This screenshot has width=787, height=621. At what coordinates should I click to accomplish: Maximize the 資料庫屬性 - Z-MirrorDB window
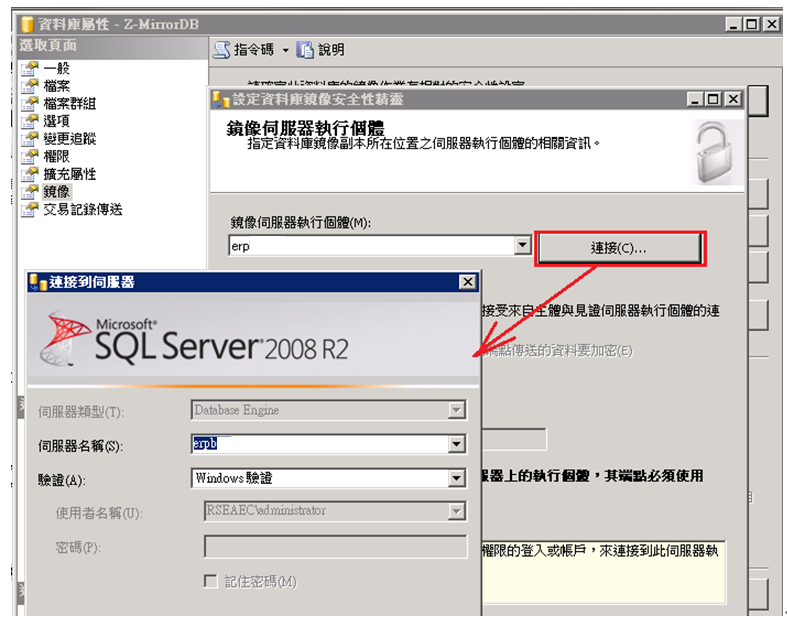752,24
